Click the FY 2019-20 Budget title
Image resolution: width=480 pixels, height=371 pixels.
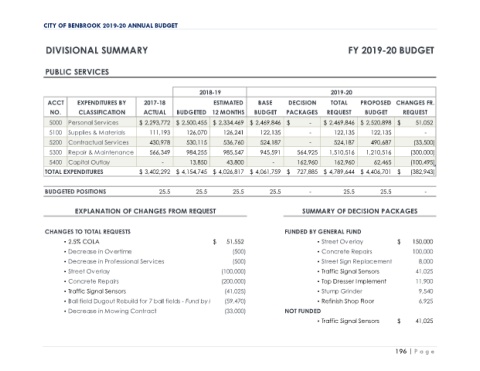point(391,50)
